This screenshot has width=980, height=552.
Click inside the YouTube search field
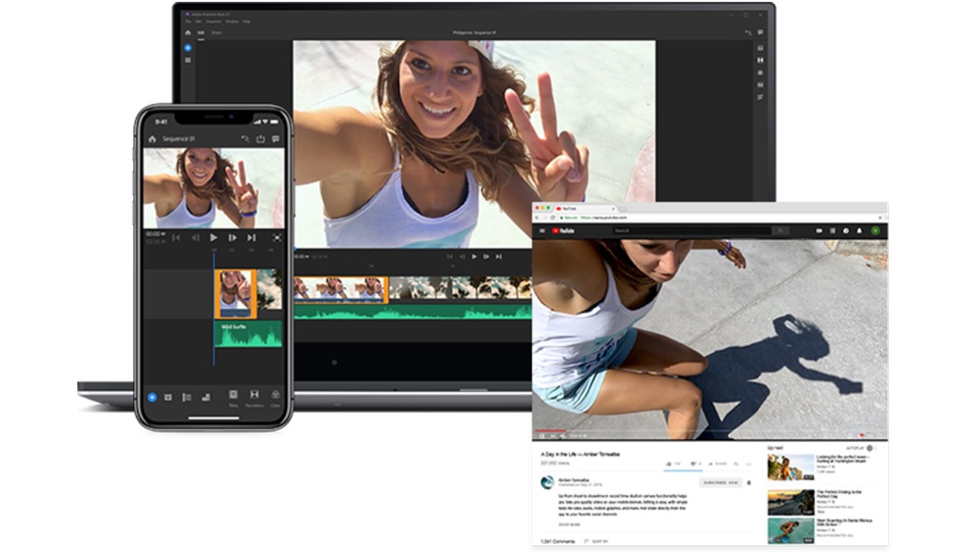click(689, 231)
